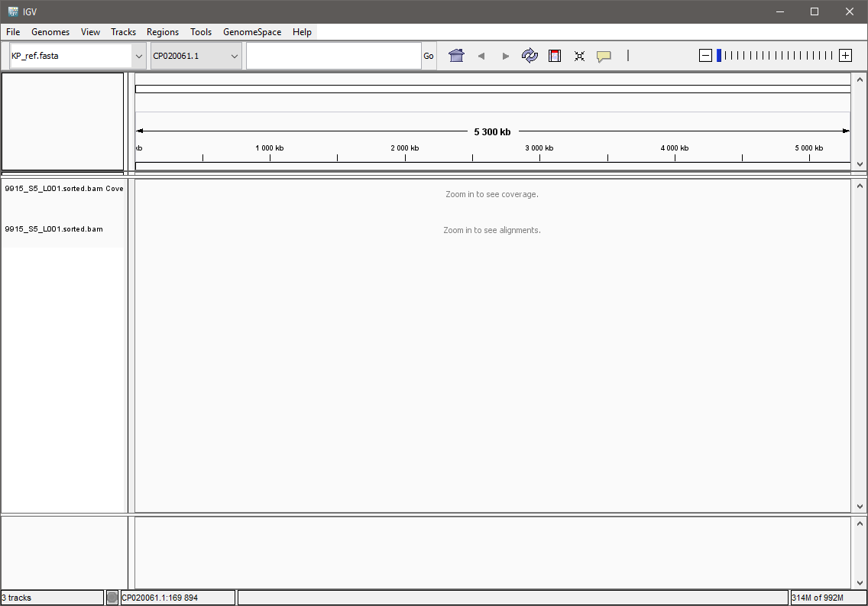This screenshot has width=868, height=606.
Task: Open the region navigator icon
Action: click(x=554, y=55)
